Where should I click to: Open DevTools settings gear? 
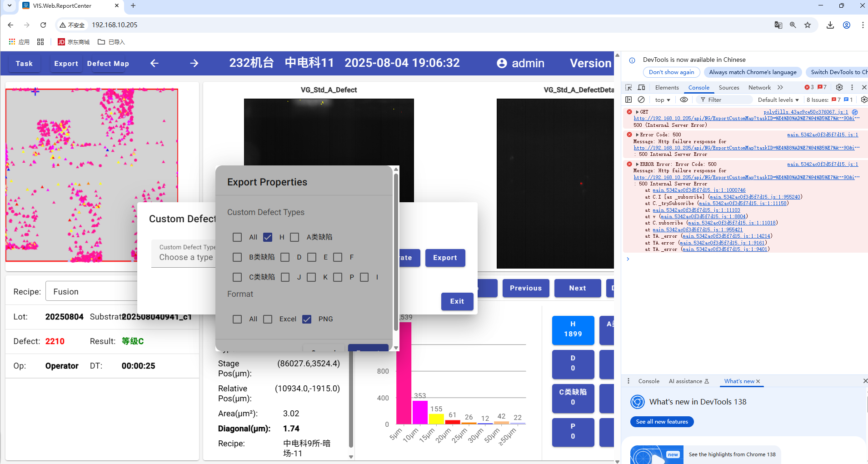[839, 87]
